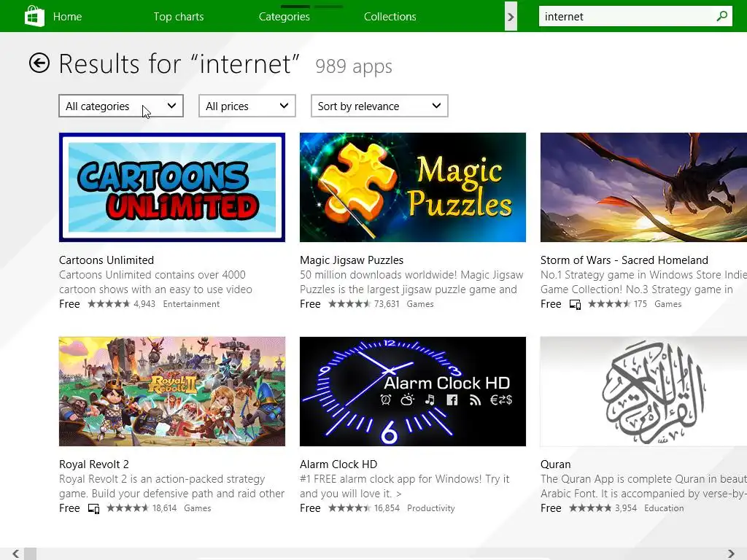
Task: Open the All prices dropdown
Action: click(247, 106)
